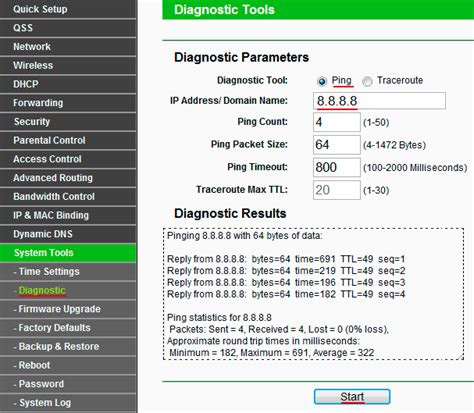Click the 'Diagnostic Results' heading
The width and height of the screenshot is (474, 413).
pyautogui.click(x=230, y=213)
